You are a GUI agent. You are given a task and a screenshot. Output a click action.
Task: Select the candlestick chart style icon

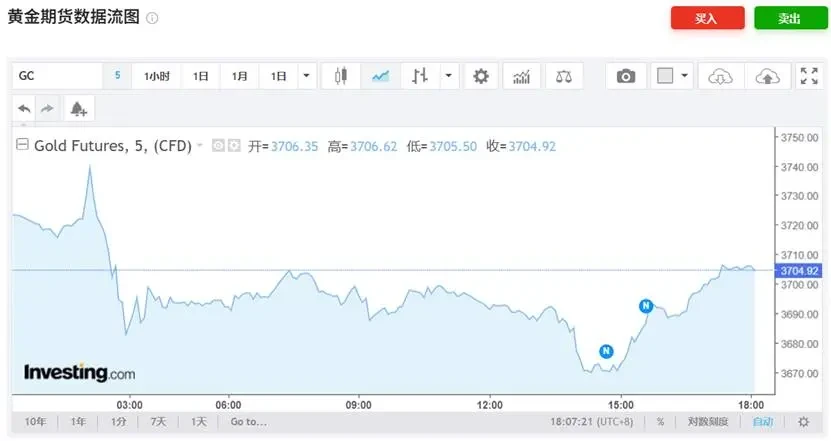coord(341,76)
